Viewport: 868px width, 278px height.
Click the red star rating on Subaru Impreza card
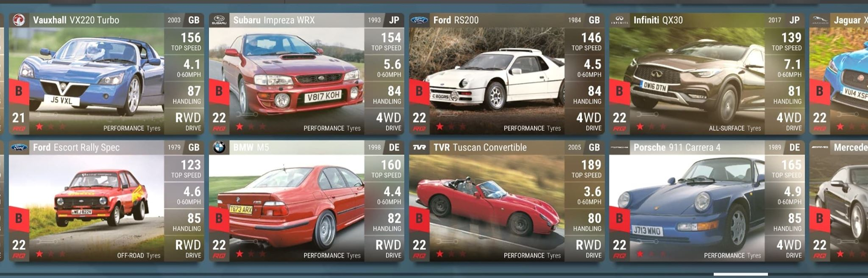(239, 126)
